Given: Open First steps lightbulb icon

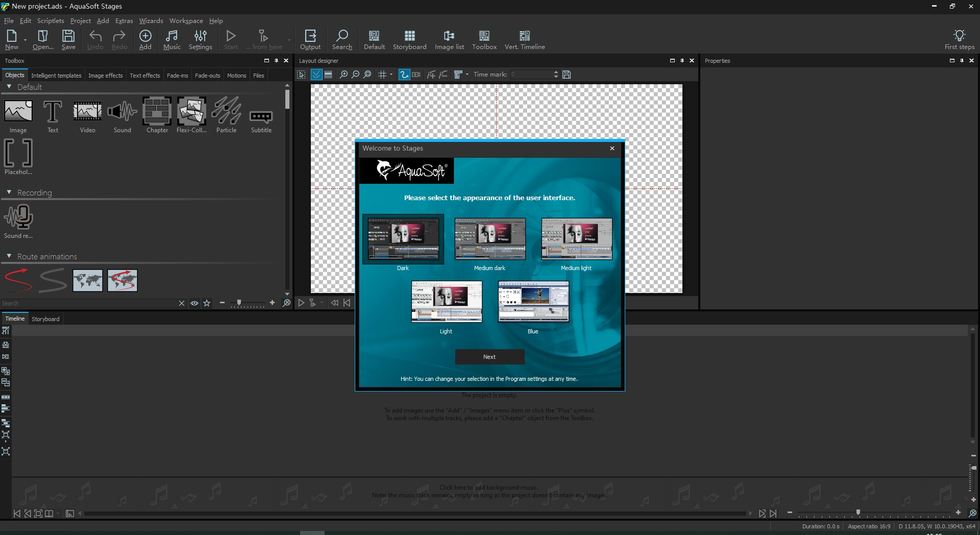Looking at the screenshot, I should (960, 39).
